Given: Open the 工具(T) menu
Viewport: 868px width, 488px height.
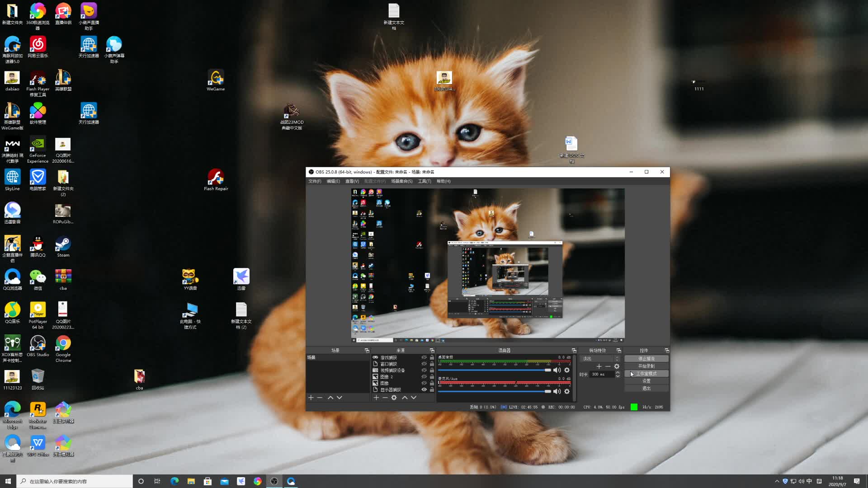Looking at the screenshot, I should point(425,181).
